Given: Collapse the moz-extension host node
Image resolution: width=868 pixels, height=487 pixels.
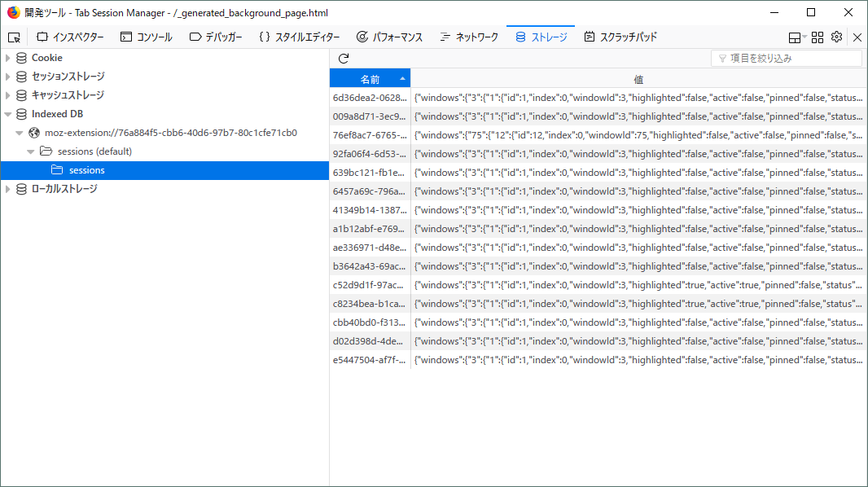Looking at the screenshot, I should pyautogui.click(x=20, y=133).
